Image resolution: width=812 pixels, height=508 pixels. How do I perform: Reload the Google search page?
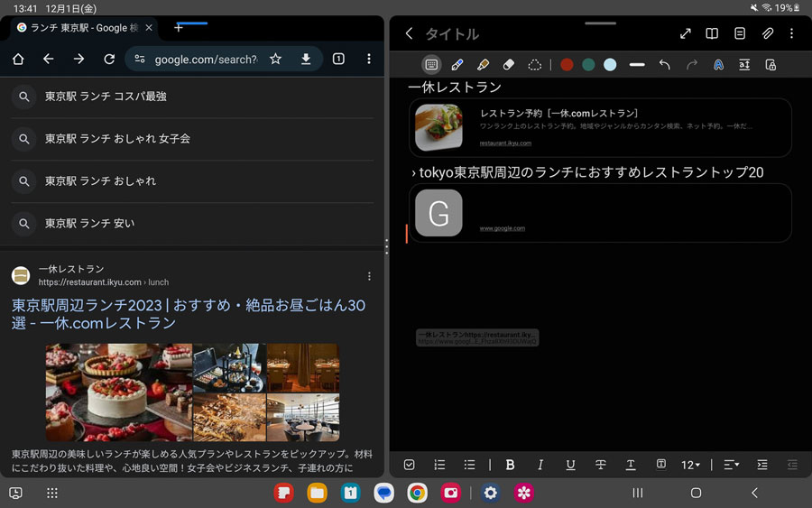pyautogui.click(x=109, y=59)
